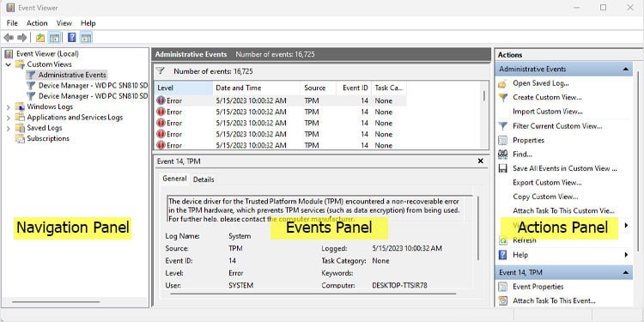Image resolution: width=644 pixels, height=322 pixels.
Task: Click the event details vertical scrollbar
Action: 478,228
